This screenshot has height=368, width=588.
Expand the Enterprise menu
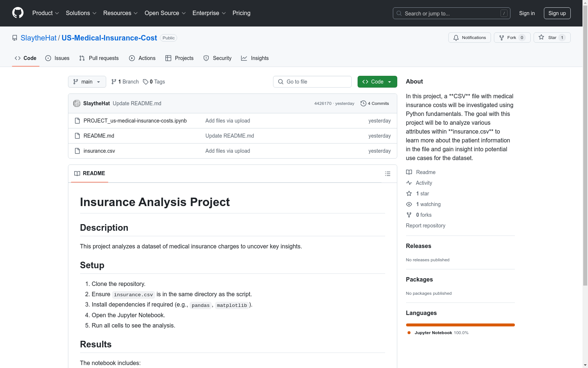tap(209, 13)
